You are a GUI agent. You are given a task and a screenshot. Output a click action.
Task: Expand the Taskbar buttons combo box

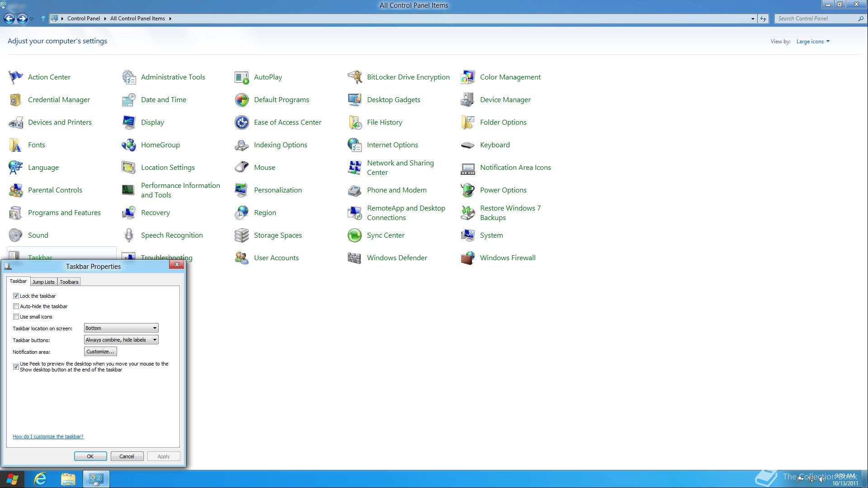point(121,340)
